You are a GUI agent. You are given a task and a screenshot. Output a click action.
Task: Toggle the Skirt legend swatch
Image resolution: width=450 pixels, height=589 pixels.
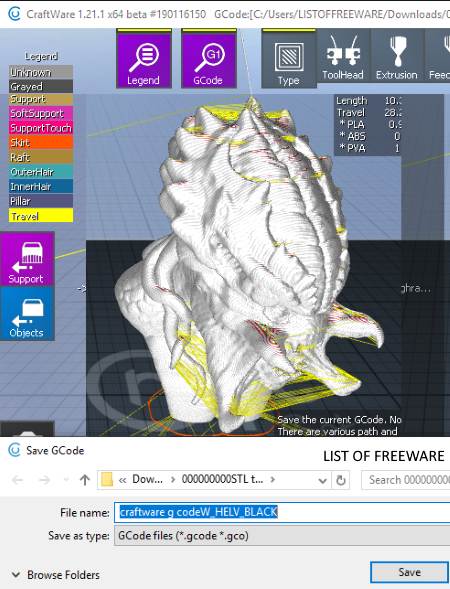point(41,142)
